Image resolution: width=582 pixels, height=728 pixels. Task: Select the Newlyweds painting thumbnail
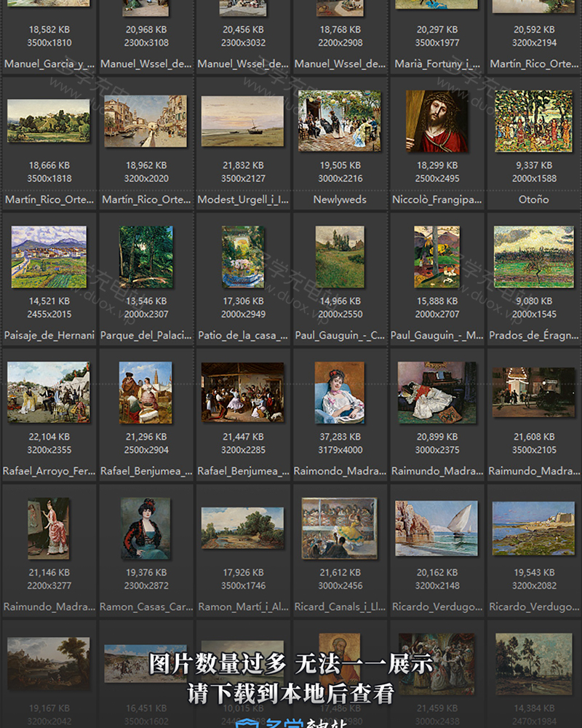pos(340,121)
